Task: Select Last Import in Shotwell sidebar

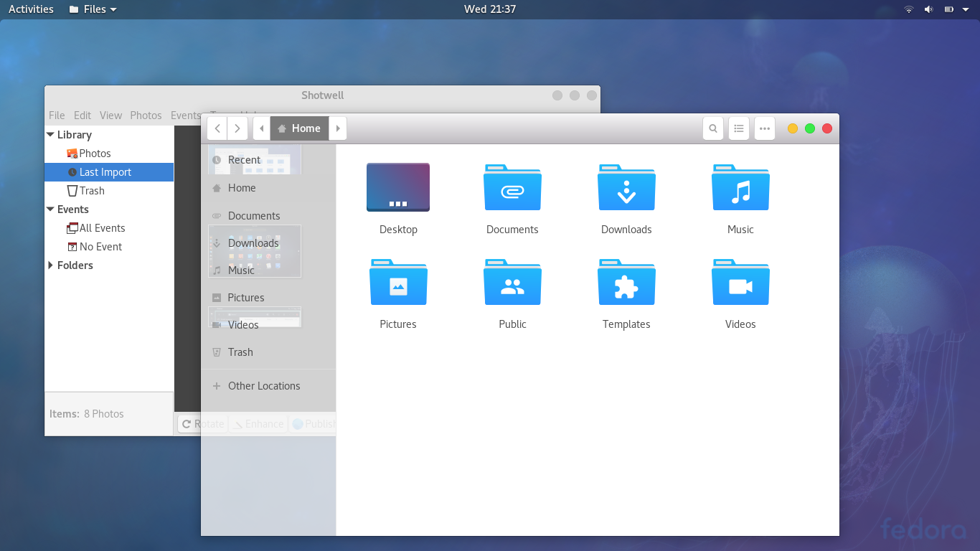Action: point(105,172)
